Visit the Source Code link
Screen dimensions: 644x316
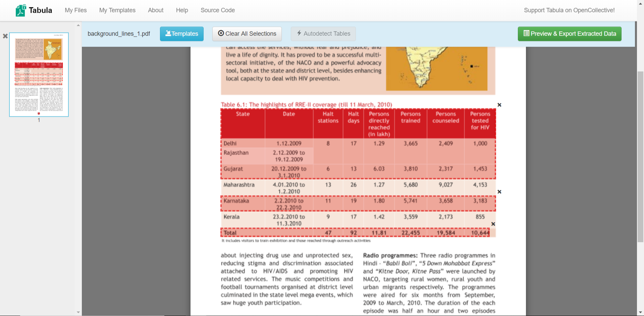pyautogui.click(x=217, y=10)
